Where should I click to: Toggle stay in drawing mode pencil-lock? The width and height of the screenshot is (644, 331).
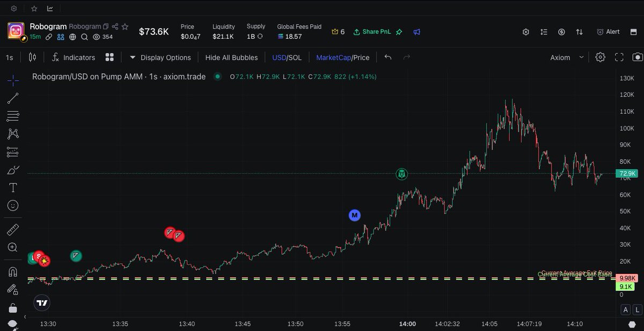(13, 290)
